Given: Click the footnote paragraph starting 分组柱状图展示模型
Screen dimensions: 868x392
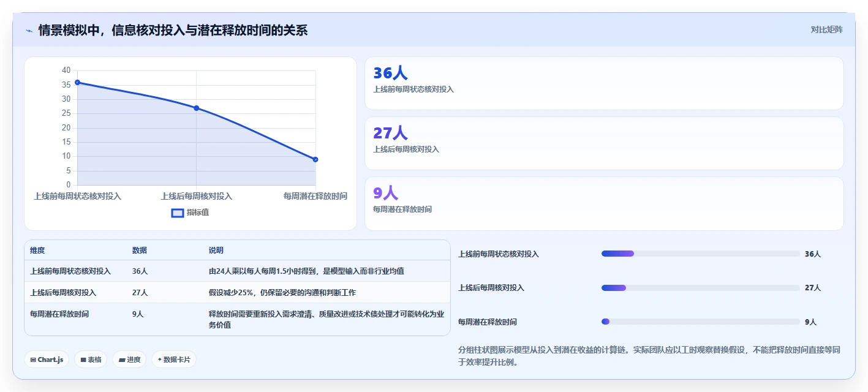Looking at the screenshot, I should point(650,356).
